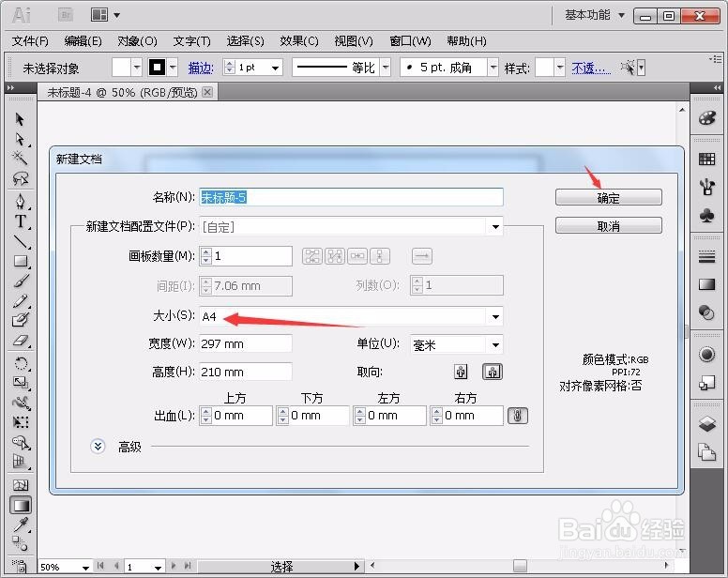This screenshot has width=728, height=578.
Task: Click the stroke color swatch in control bar
Action: (x=157, y=68)
